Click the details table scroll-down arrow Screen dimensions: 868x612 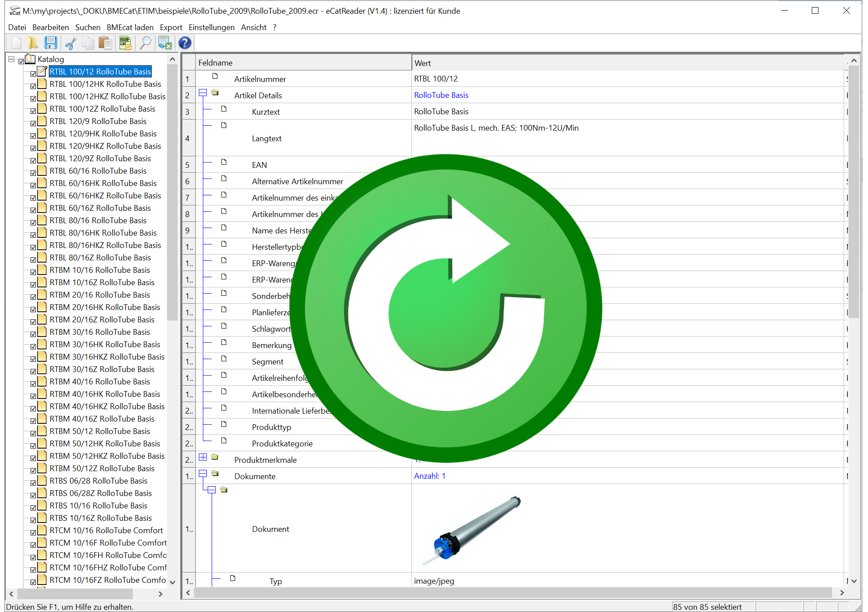[x=854, y=581]
